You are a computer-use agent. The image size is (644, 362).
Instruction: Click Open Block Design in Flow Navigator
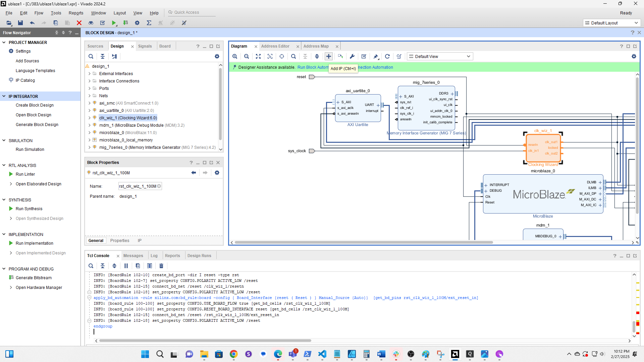tap(34, 115)
